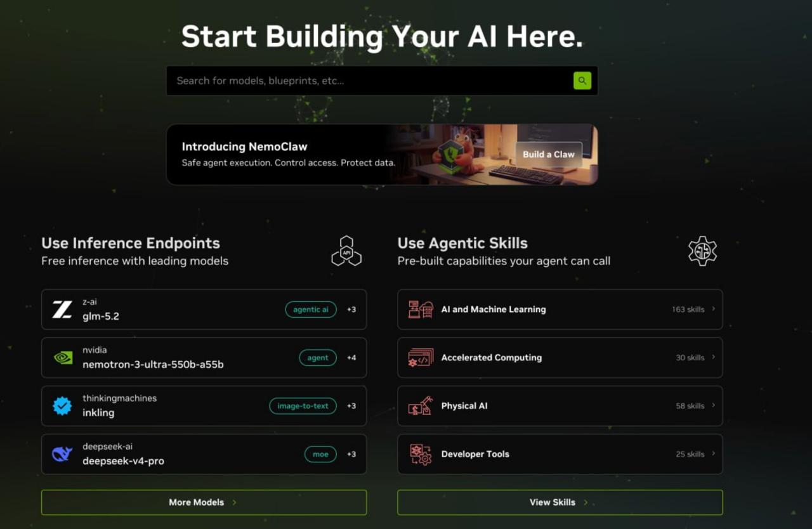Open the Accelerated Computing category label
Screen dimensions: 812x529
pos(492,358)
